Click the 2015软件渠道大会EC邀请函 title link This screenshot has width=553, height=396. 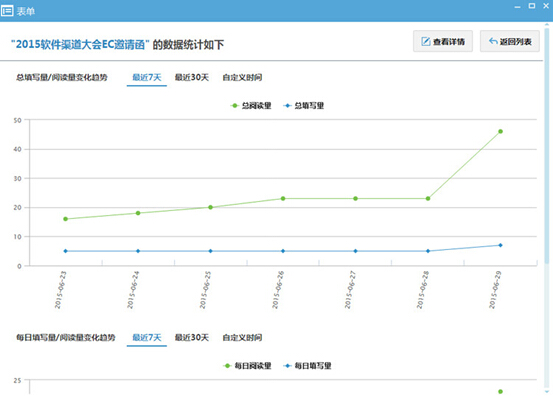click(x=80, y=44)
